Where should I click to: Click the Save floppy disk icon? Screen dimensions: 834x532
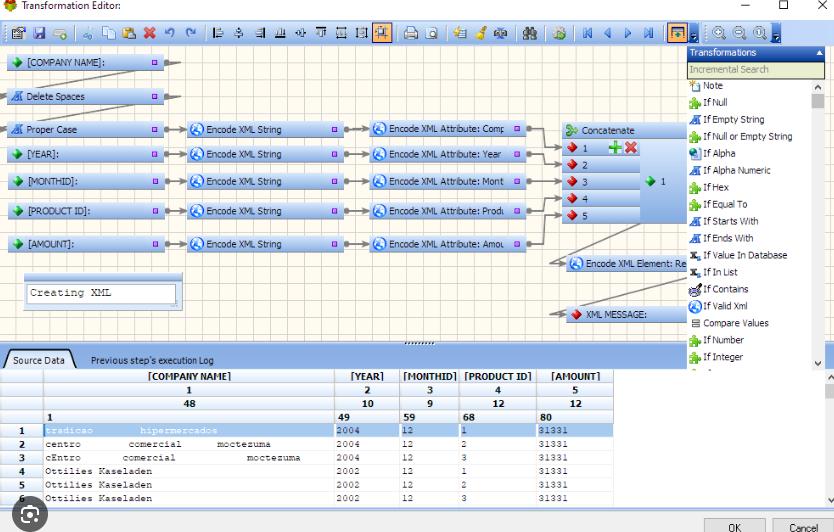[x=39, y=33]
